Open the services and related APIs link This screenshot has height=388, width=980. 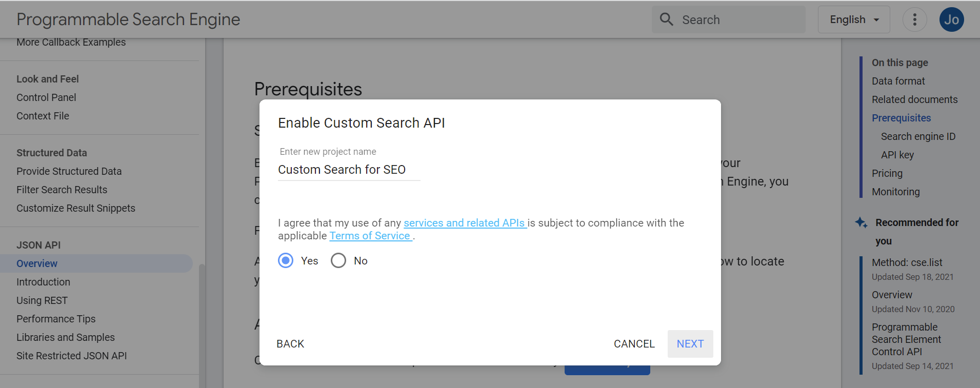[465, 222]
